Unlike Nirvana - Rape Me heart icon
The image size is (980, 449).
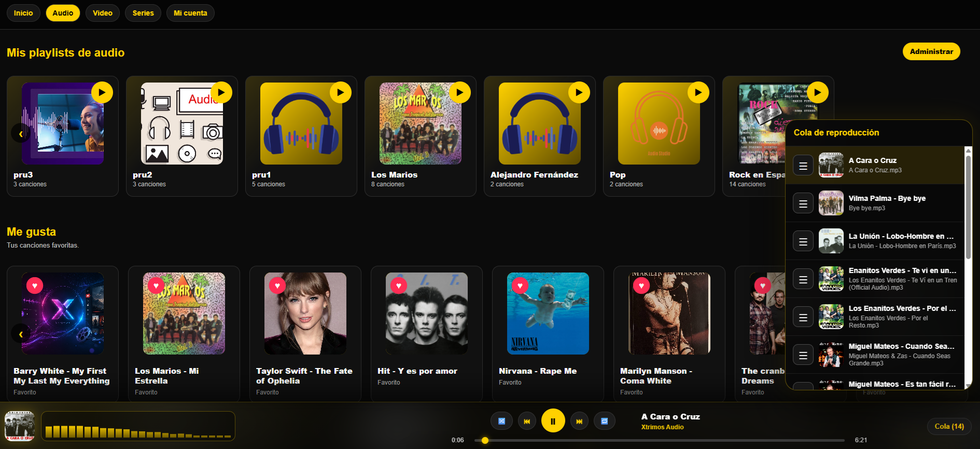click(520, 285)
